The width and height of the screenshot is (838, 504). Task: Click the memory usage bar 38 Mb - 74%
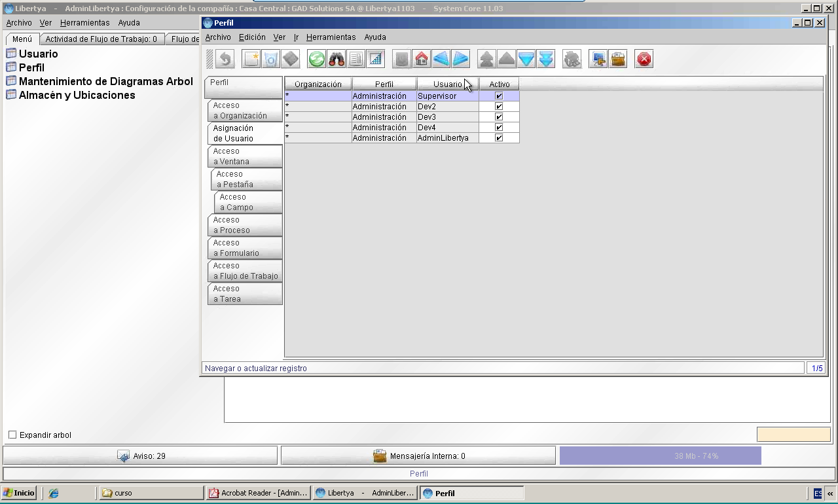tap(660, 456)
